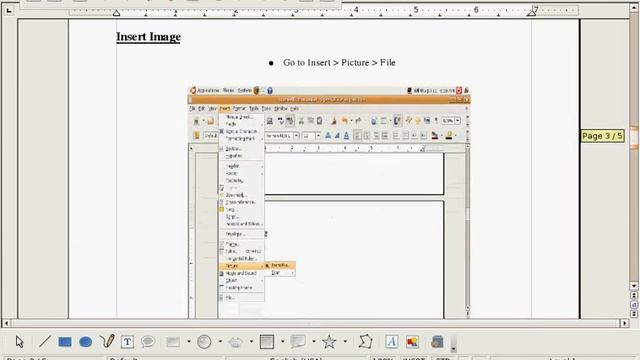640x360 pixels.
Task: Open the Callouts dropdown arrow
Action: tap(314, 341)
